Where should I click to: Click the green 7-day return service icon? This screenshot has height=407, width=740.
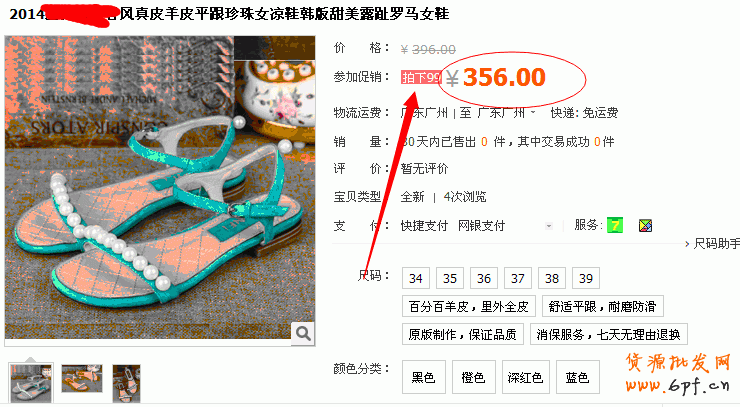(615, 225)
